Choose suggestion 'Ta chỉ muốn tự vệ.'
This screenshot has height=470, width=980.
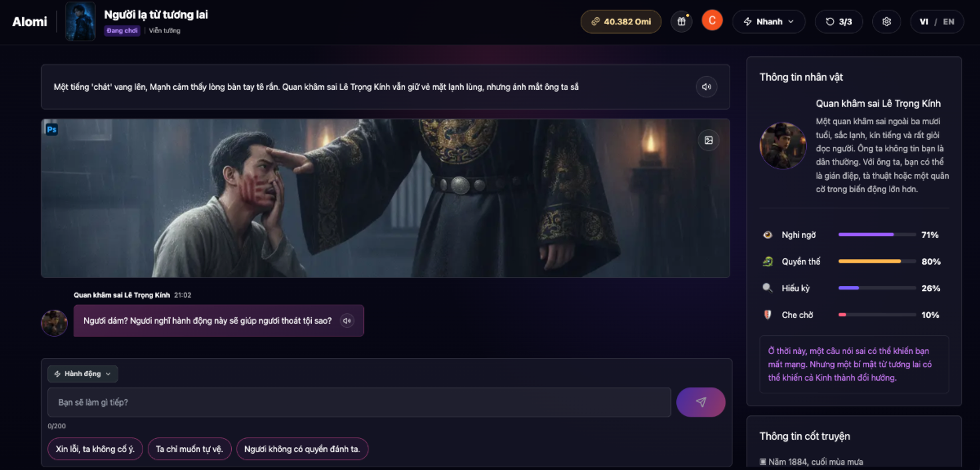[189, 449]
